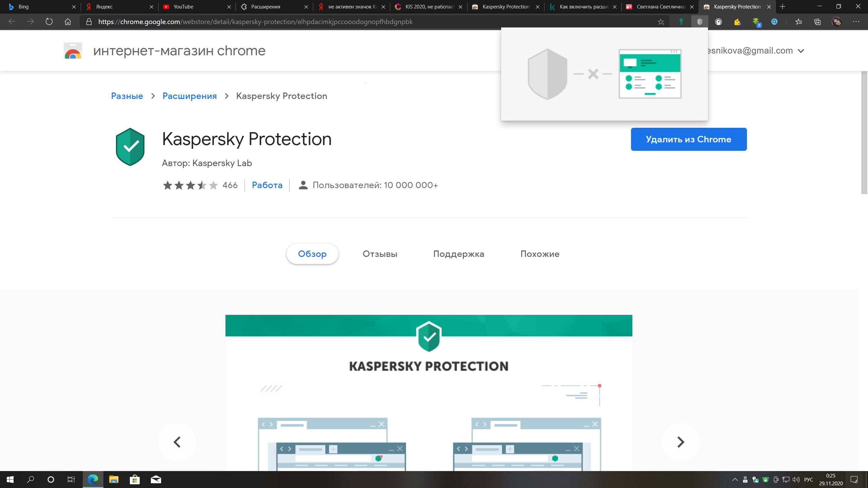Open File Explorer from the taskbar
Viewport: 868px width, 488px height.
point(114,480)
